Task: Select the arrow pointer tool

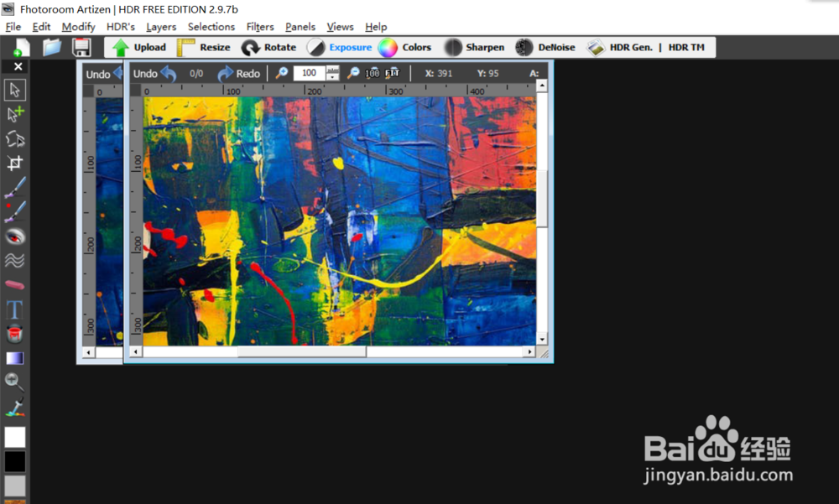Action: (x=15, y=90)
